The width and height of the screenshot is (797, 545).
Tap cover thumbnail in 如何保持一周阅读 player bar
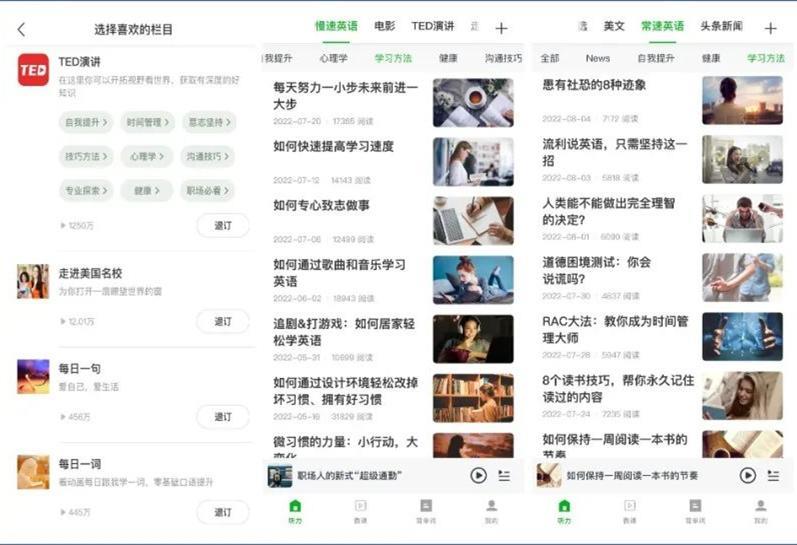(x=549, y=476)
